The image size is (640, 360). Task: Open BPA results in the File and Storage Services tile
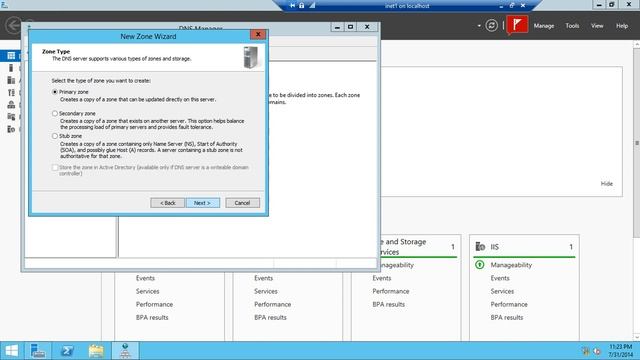tap(389, 304)
